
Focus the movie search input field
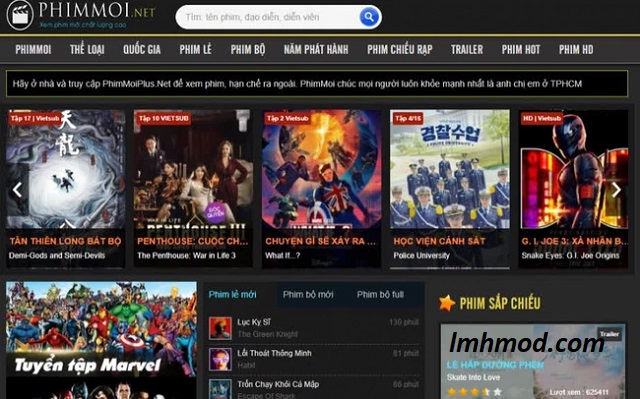tap(267, 17)
